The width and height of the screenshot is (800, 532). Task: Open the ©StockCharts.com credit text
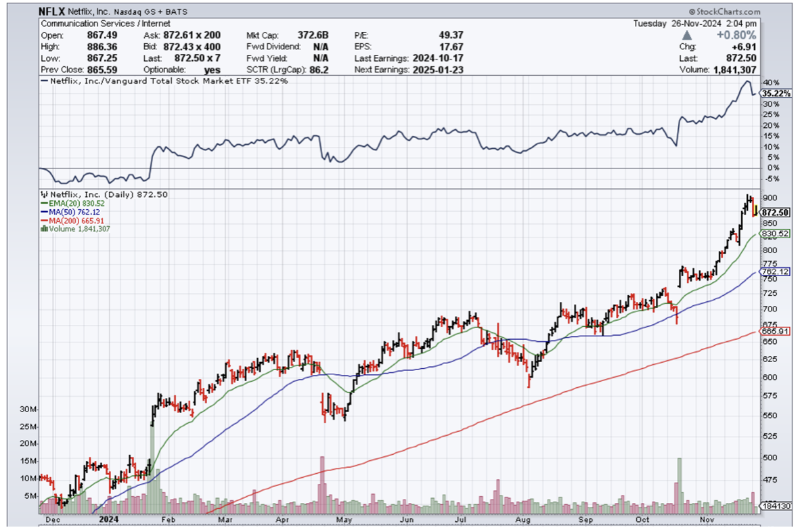pyautogui.click(x=724, y=12)
